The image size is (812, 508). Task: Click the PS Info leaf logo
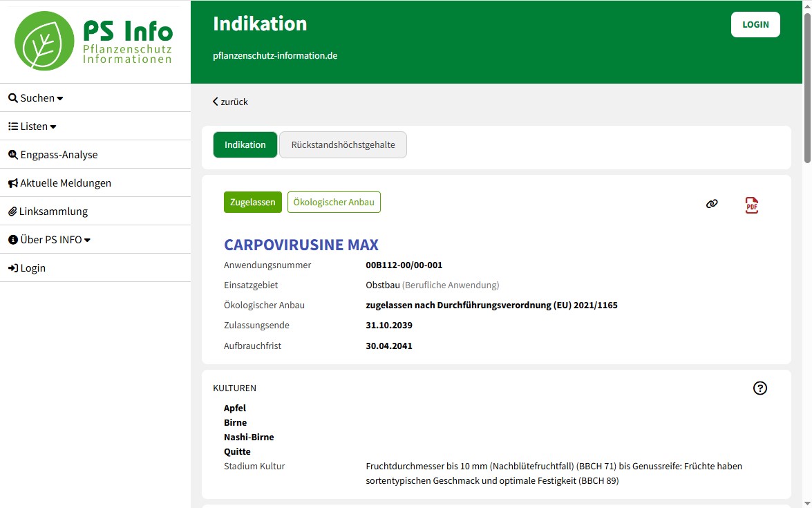[x=44, y=41]
